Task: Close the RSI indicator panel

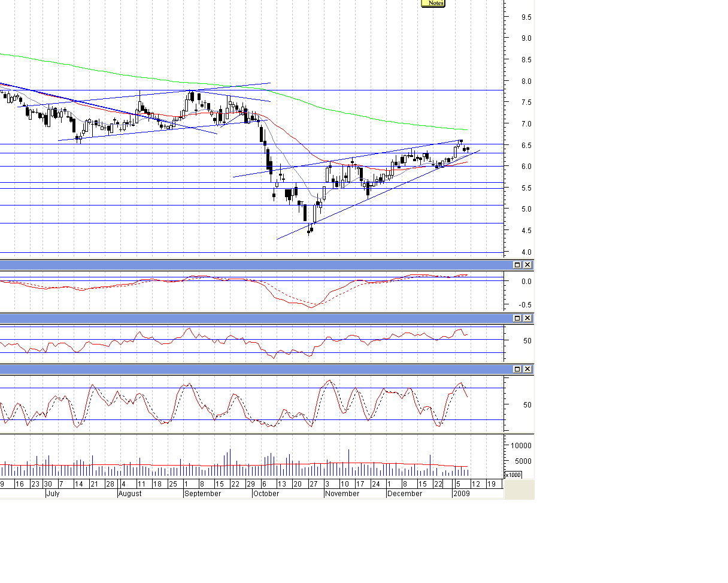Action: pos(527,318)
